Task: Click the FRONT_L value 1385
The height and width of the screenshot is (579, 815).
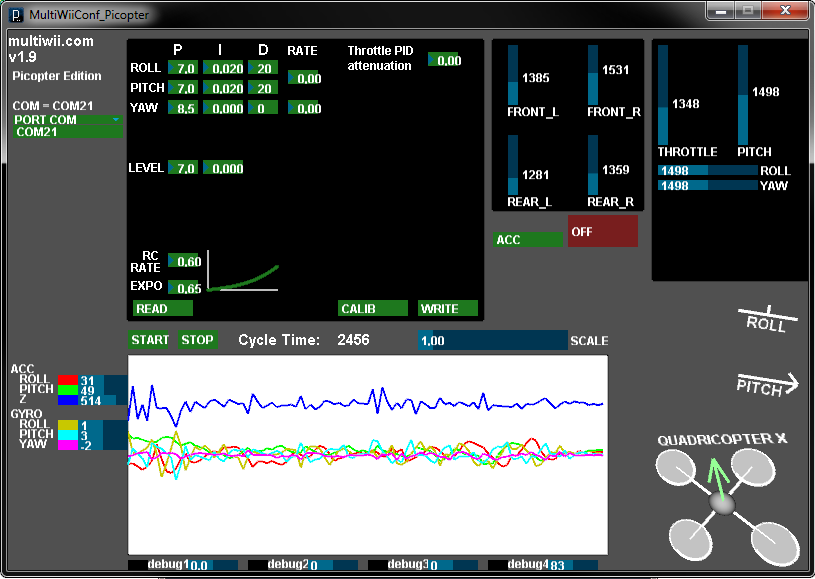Action: click(x=535, y=78)
